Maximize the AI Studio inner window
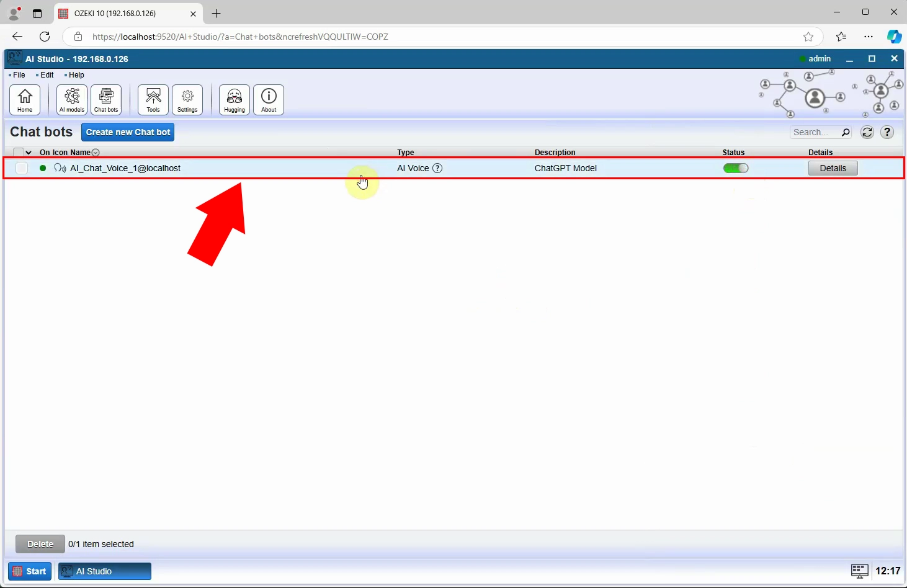This screenshot has height=588, width=907. tap(872, 58)
